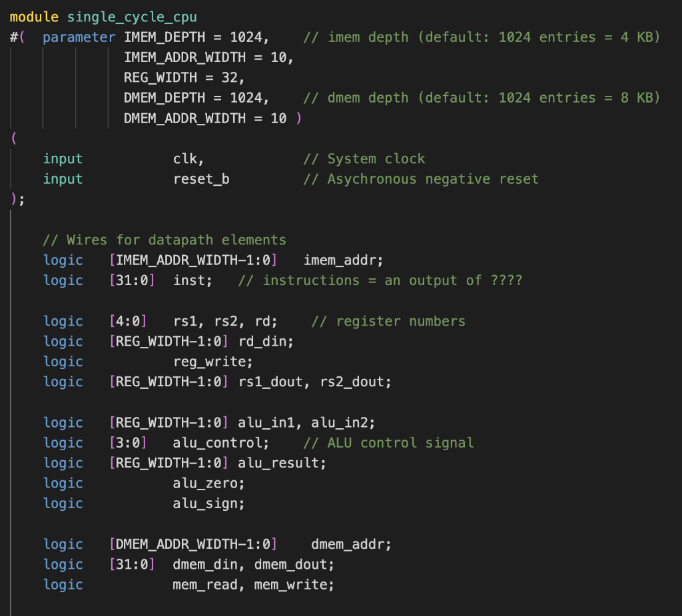Click the reset_b port name

click(201, 179)
